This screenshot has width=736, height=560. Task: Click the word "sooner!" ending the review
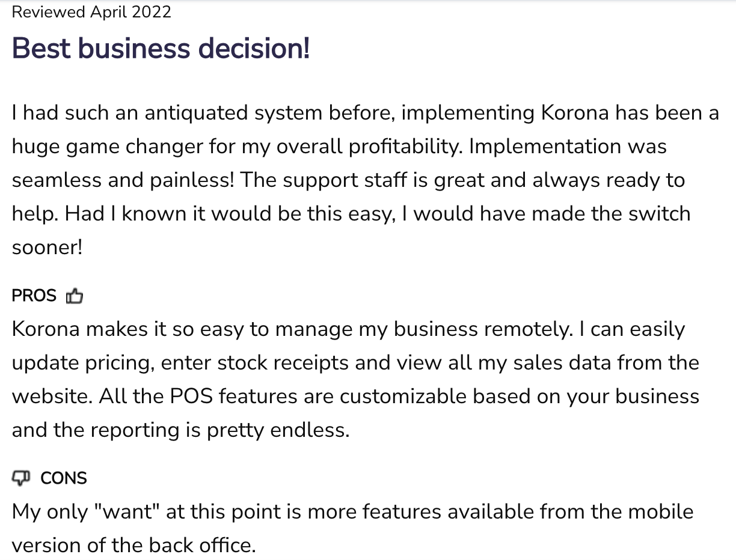tap(47, 248)
